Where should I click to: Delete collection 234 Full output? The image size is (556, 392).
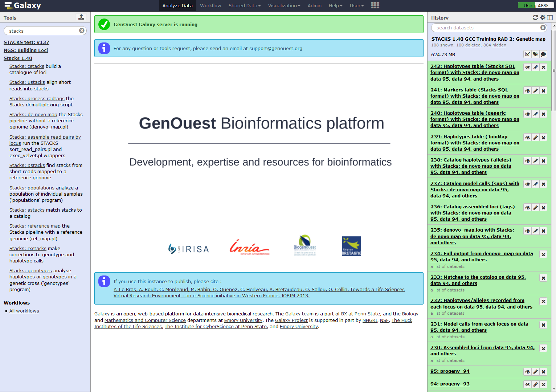544,254
